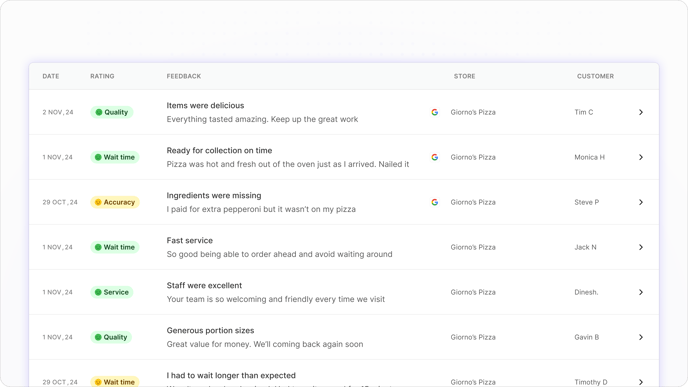Open Tim C review with chevron arrow
This screenshot has width=688, height=387.
coord(641,112)
